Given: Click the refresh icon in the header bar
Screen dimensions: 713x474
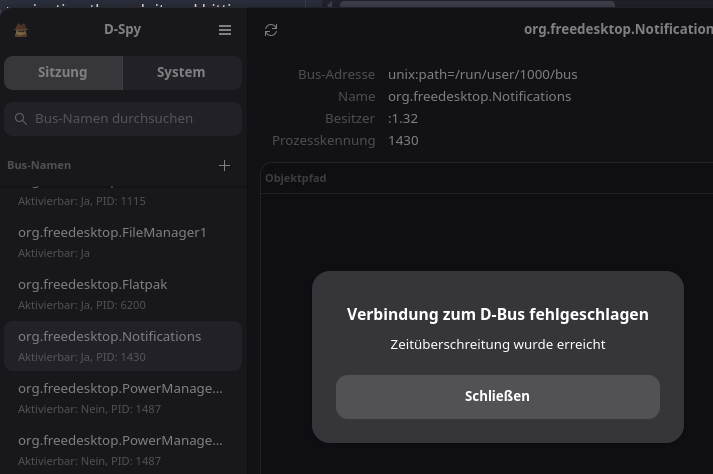Looking at the screenshot, I should point(271,30).
